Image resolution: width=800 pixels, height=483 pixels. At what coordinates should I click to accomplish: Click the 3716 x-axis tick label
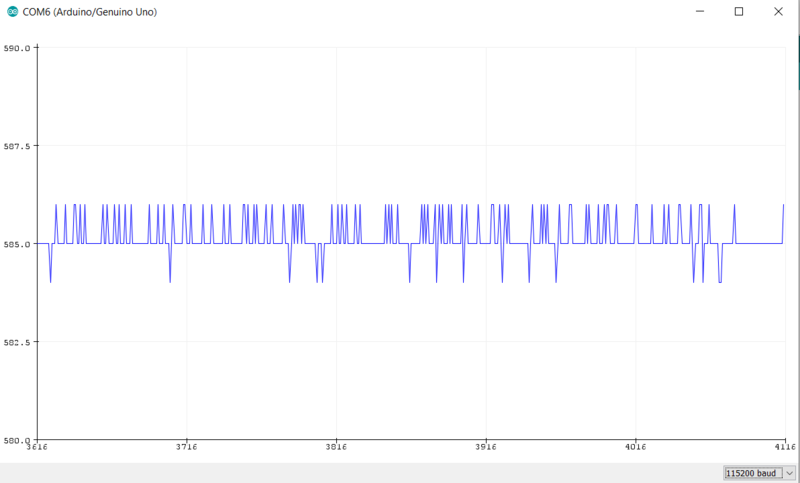tap(187, 448)
